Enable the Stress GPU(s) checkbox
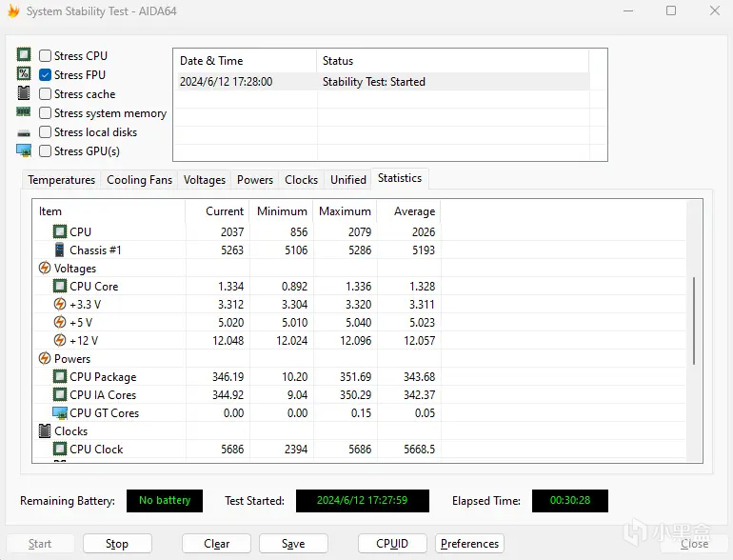This screenshot has width=733, height=560. (x=46, y=151)
